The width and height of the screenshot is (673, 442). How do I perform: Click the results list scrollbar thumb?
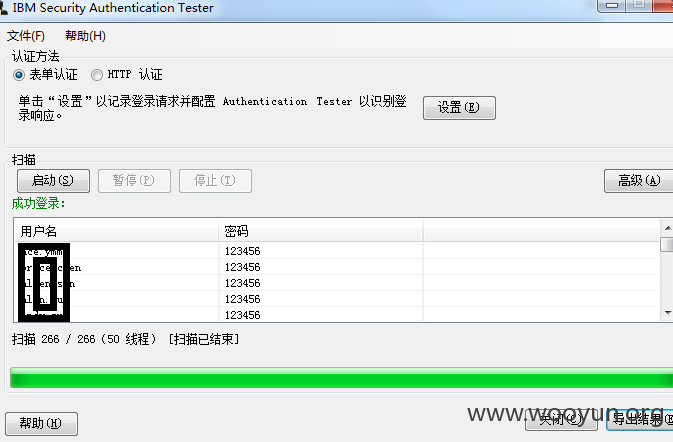(668, 245)
